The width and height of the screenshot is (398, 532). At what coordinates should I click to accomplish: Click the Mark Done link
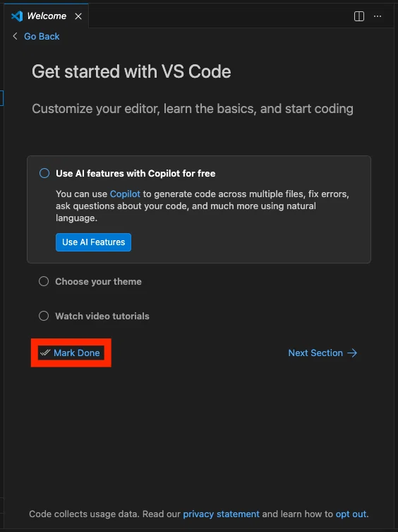pyautogui.click(x=77, y=353)
